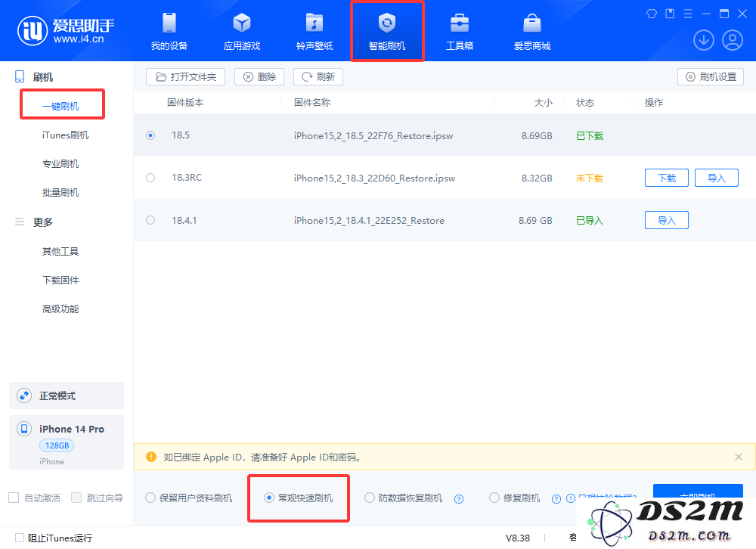
Task: Switch to the 智能刷机 tab
Action: [387, 32]
